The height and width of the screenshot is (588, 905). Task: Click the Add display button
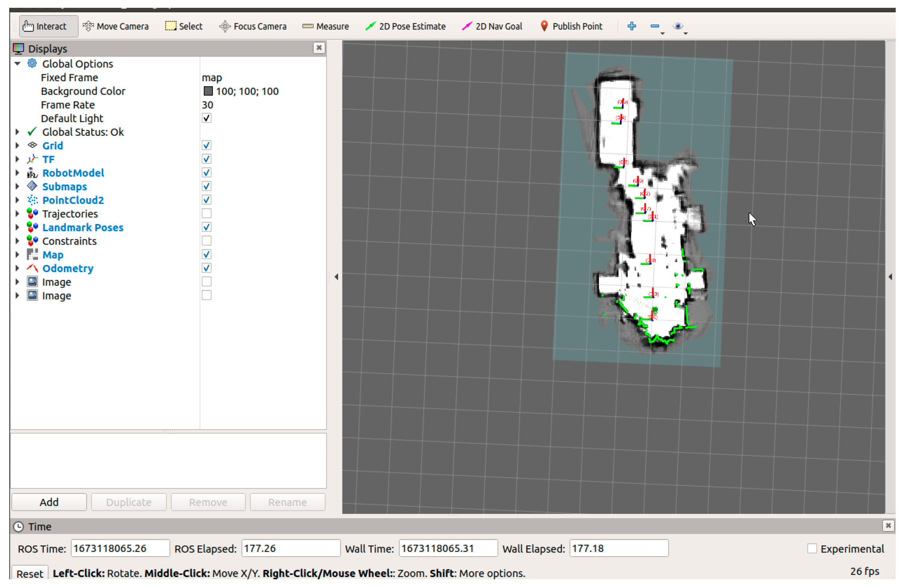49,502
